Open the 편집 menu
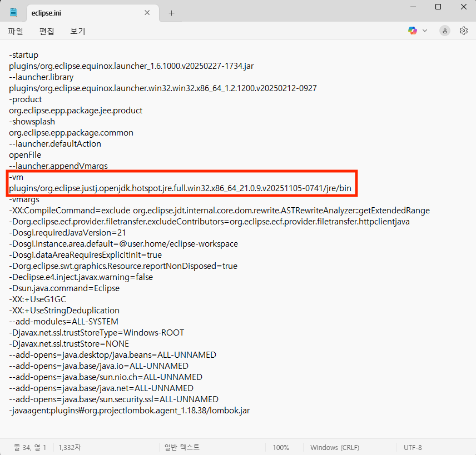The width and height of the screenshot is (476, 455). pos(47,32)
